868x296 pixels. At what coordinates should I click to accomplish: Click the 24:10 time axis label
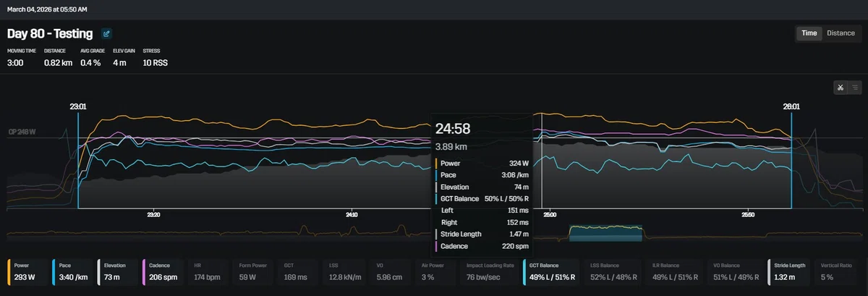(x=352, y=215)
